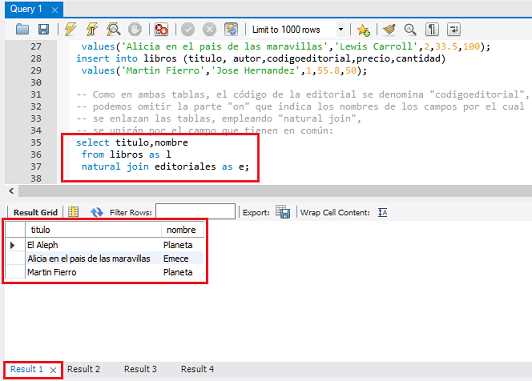Viewport: 532px width, 381px height.
Task: Rollback the transaction with the X circle icon
Action: click(209, 30)
